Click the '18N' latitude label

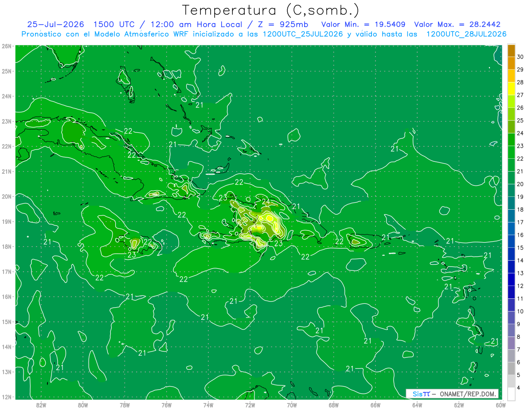tap(7, 247)
